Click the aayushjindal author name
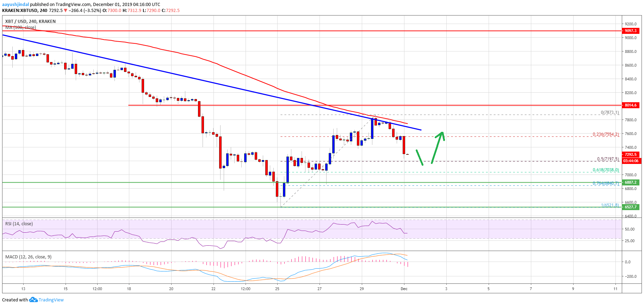This screenshot has width=644, height=306. [16, 5]
